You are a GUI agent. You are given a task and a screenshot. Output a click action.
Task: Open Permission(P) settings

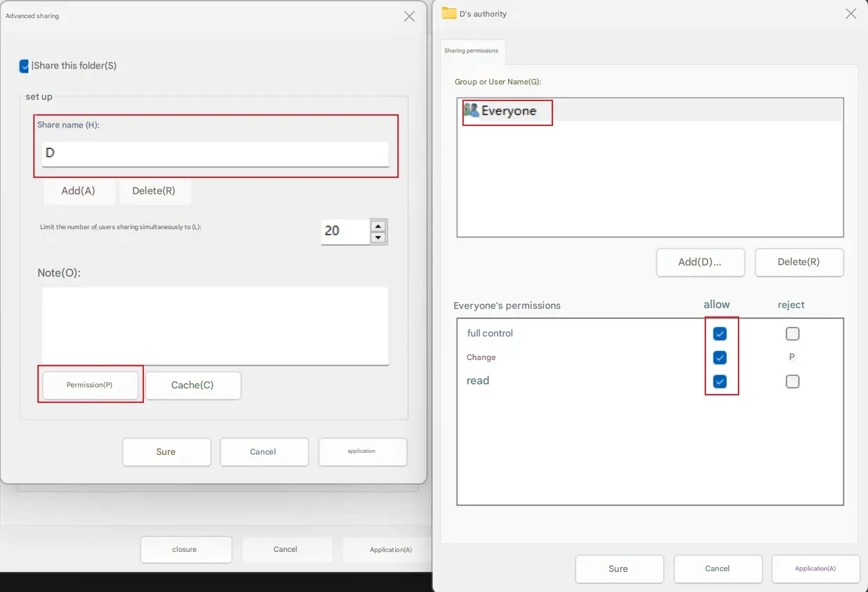[x=90, y=385]
